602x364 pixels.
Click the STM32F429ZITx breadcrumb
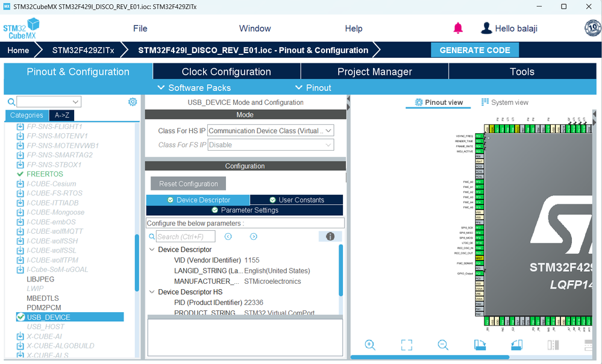tap(83, 50)
